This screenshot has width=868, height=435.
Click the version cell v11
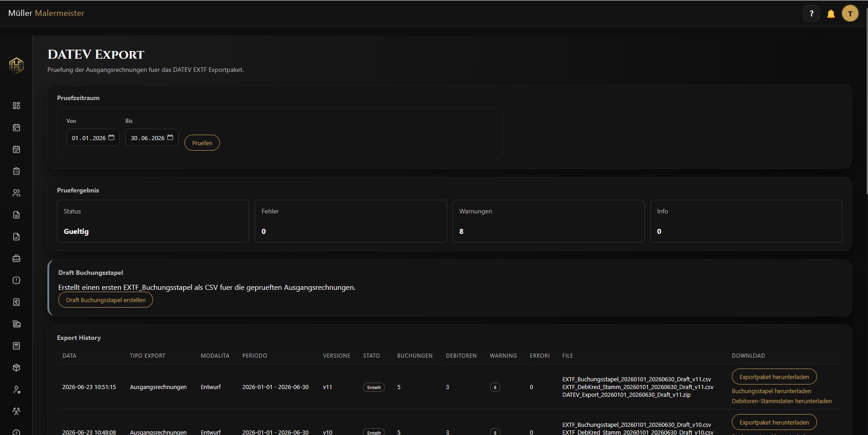[327, 387]
